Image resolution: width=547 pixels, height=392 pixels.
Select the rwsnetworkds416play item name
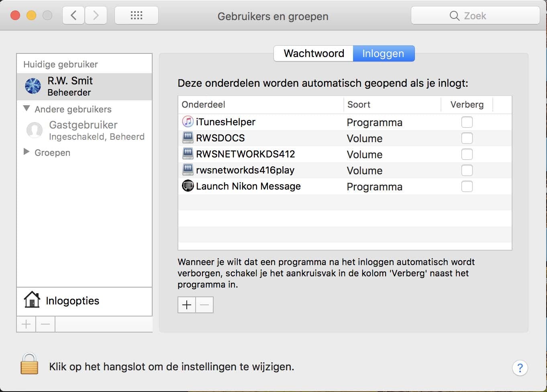point(245,170)
